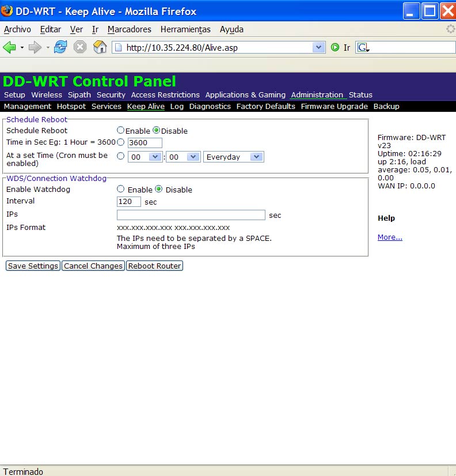Click the watchdog IPs input field

[x=191, y=215]
